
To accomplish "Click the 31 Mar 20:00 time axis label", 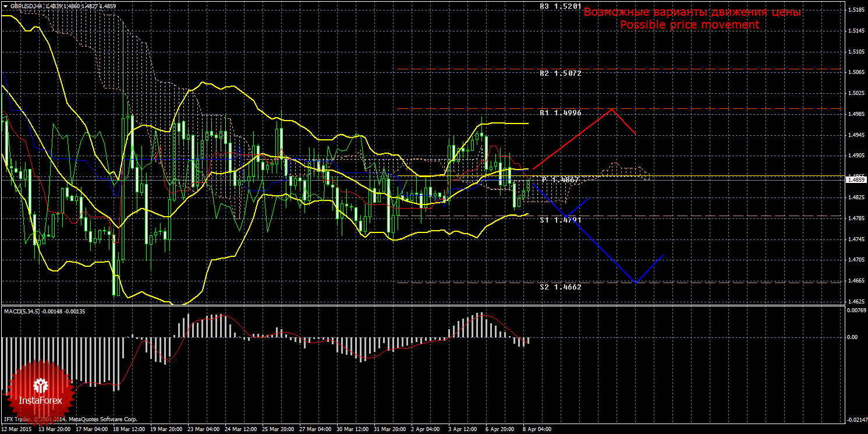I will tap(391, 429).
